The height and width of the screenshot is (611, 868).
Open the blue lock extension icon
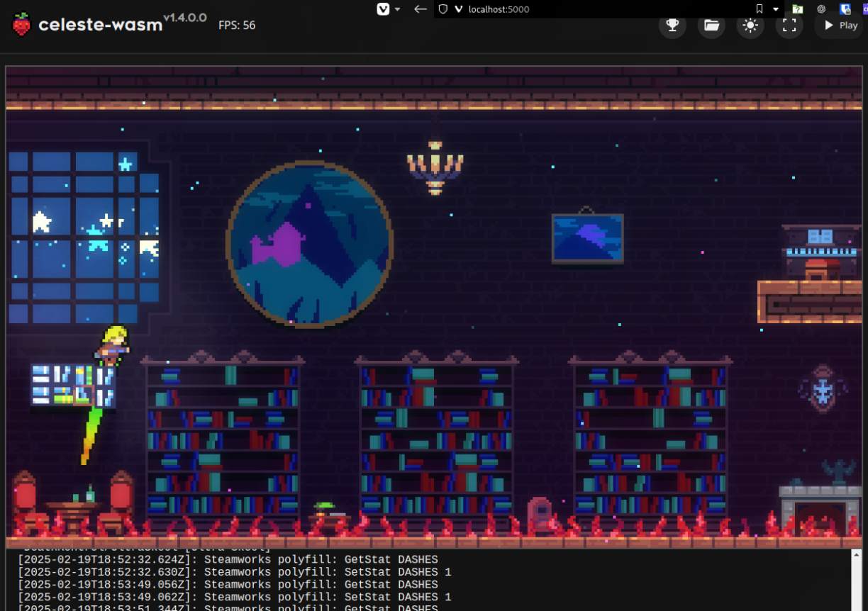[845, 9]
